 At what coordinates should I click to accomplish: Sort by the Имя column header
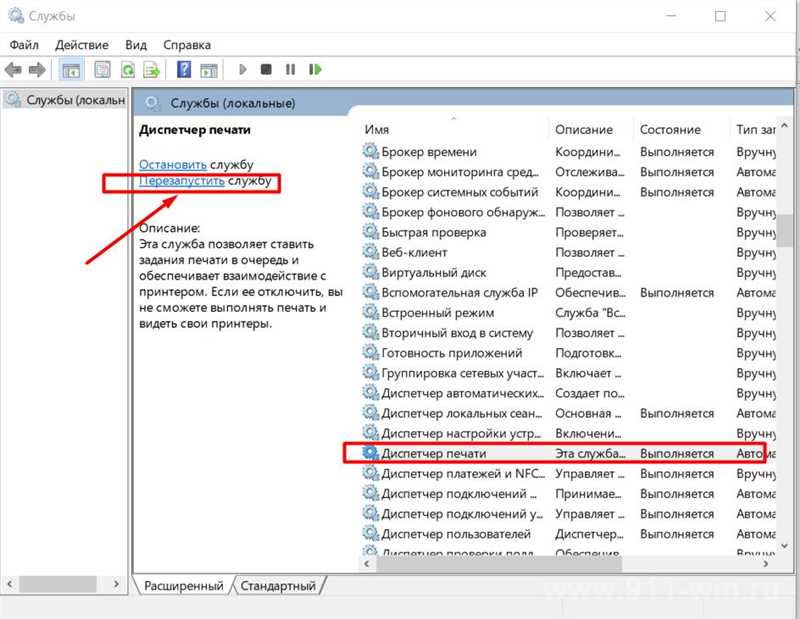pos(377,130)
